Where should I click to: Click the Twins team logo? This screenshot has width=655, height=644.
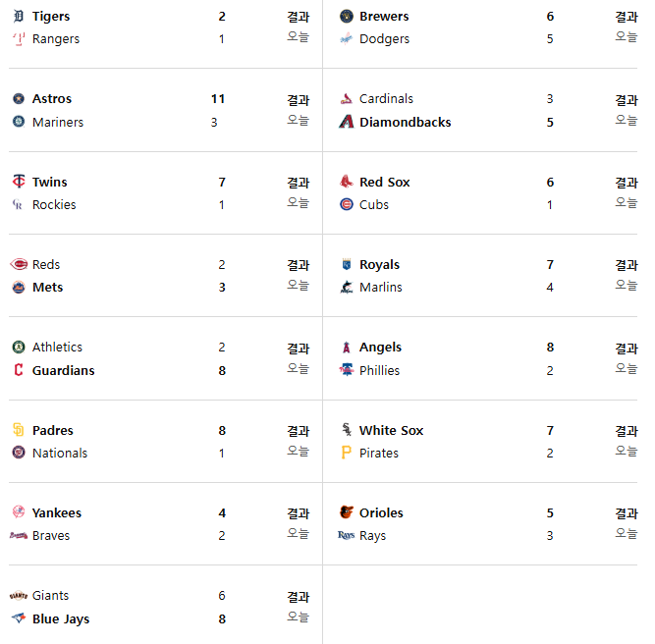(x=19, y=182)
